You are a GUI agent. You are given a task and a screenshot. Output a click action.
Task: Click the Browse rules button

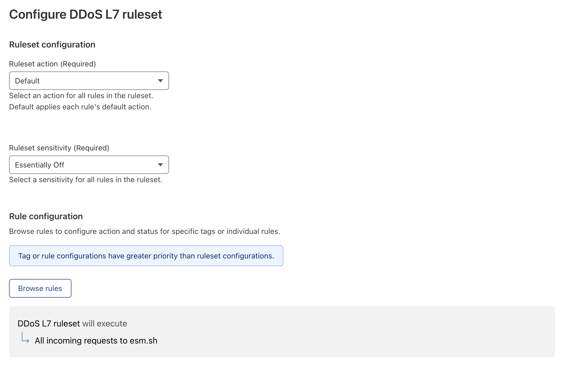point(40,288)
